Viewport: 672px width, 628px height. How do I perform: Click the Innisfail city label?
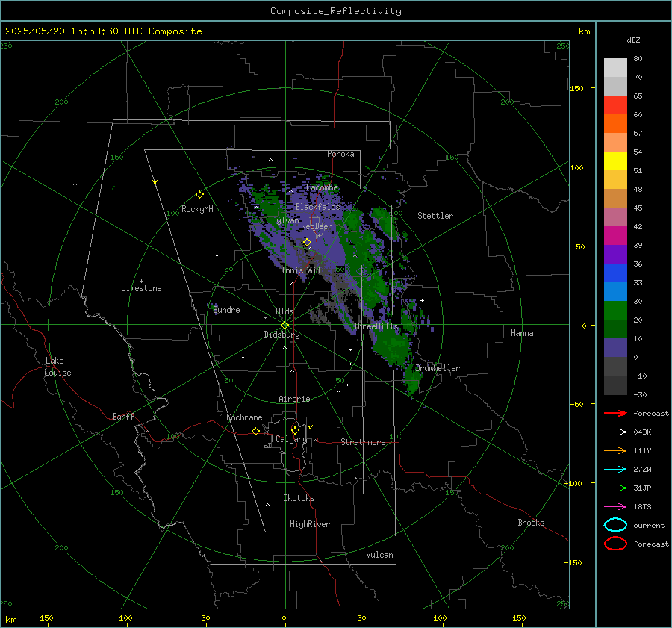coord(301,270)
